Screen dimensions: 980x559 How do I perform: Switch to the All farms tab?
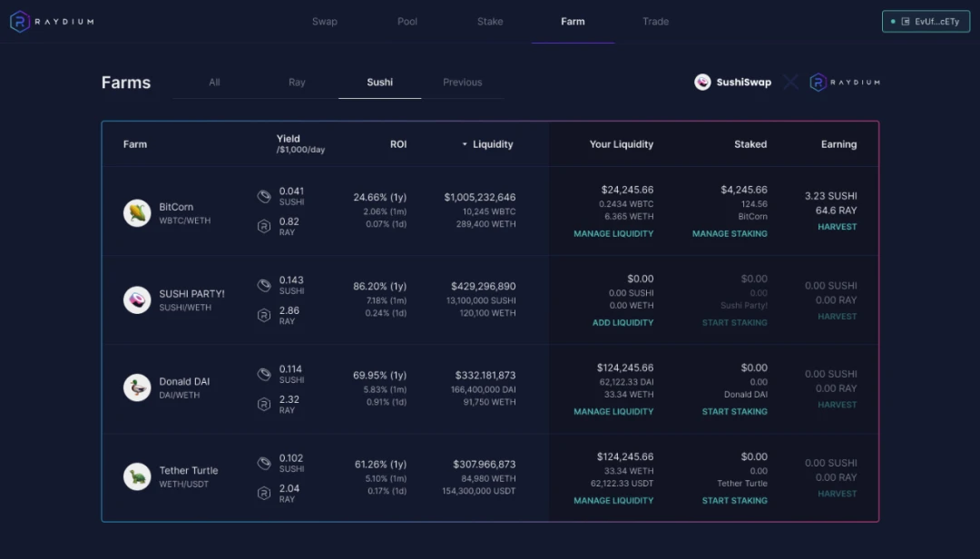[214, 82]
